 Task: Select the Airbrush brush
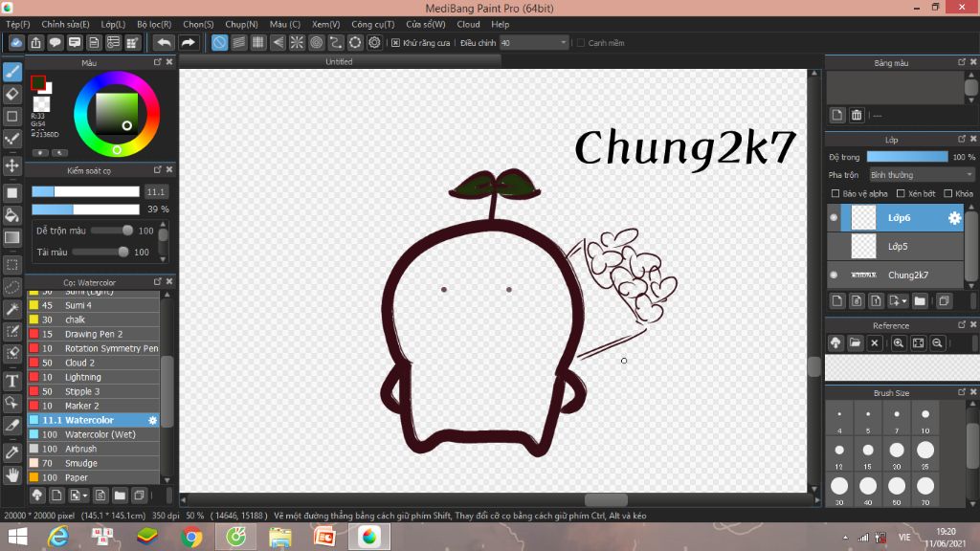94,449
